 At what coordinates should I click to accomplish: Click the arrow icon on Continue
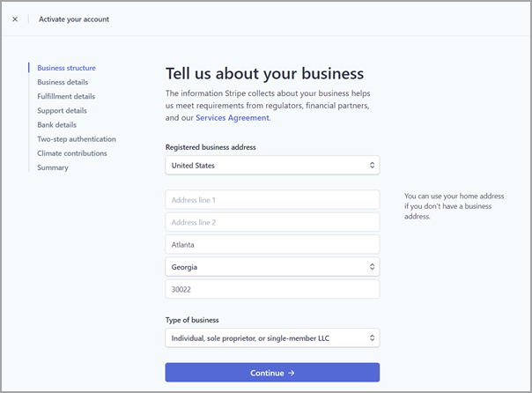[x=292, y=373]
